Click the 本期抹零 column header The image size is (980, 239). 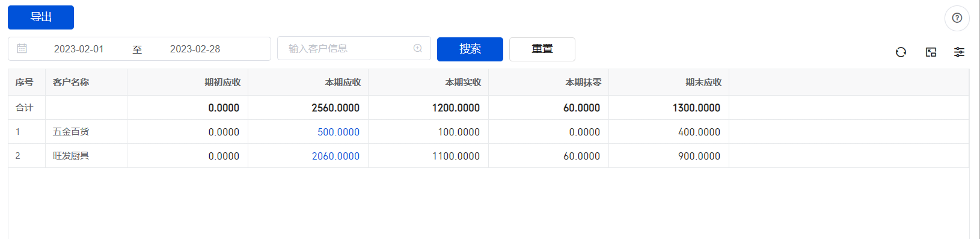point(583,82)
